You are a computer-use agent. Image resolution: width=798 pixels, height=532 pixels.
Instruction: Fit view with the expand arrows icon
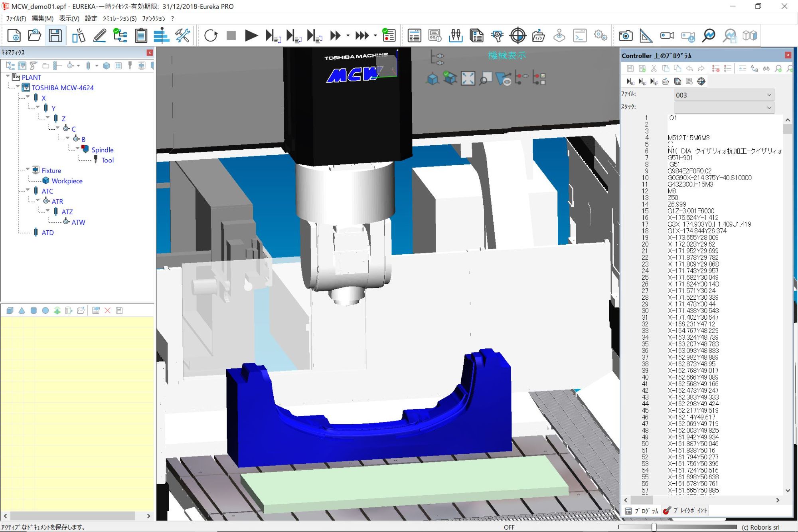pos(468,79)
